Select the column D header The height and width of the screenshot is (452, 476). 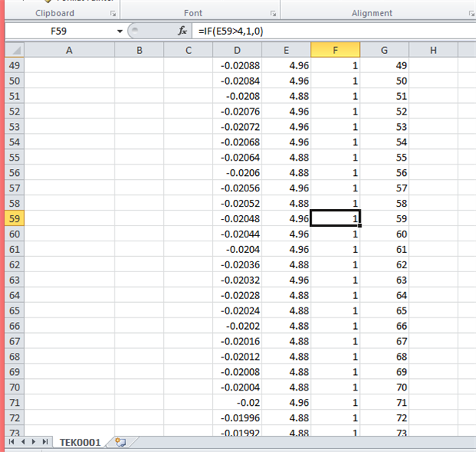tap(237, 50)
